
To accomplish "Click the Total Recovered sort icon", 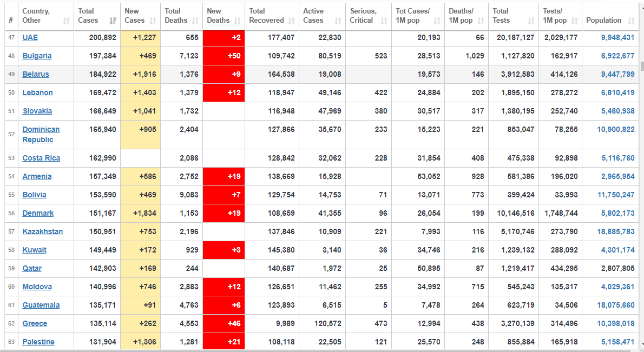I will tap(292, 21).
